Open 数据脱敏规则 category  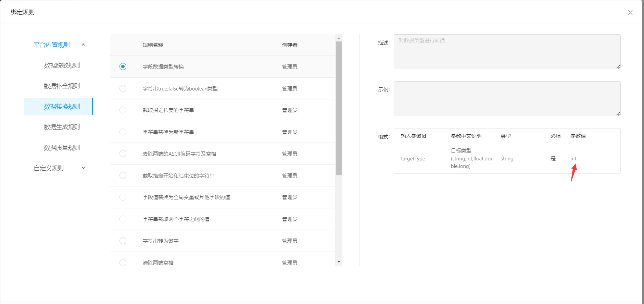[x=62, y=65]
